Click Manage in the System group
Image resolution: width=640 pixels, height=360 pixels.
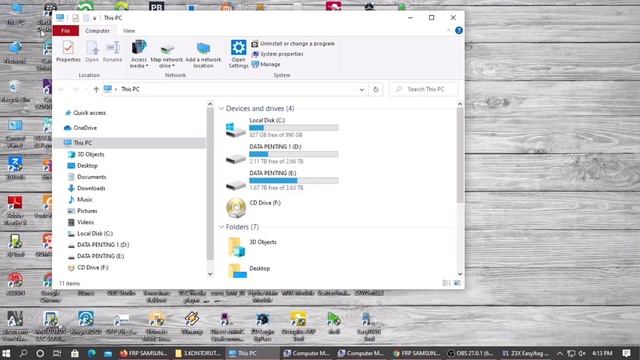pyautogui.click(x=266, y=64)
